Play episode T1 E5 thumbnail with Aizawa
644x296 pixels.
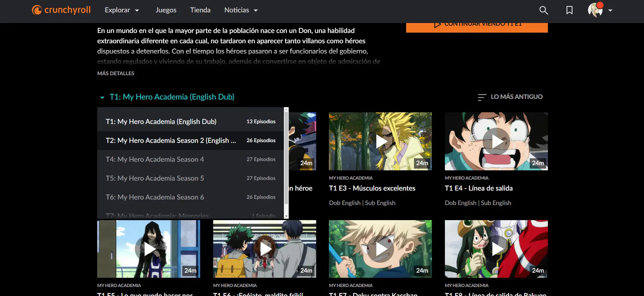coord(149,249)
